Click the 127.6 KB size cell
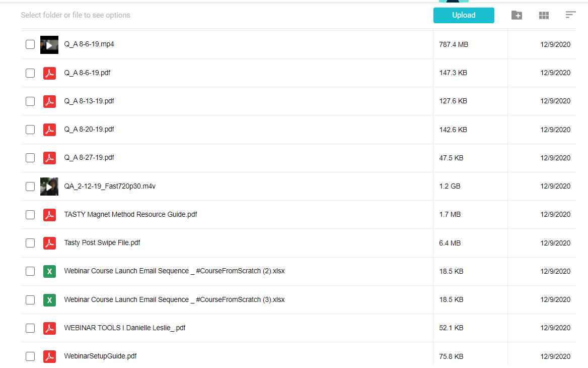This screenshot has width=588, height=368. coord(453,101)
